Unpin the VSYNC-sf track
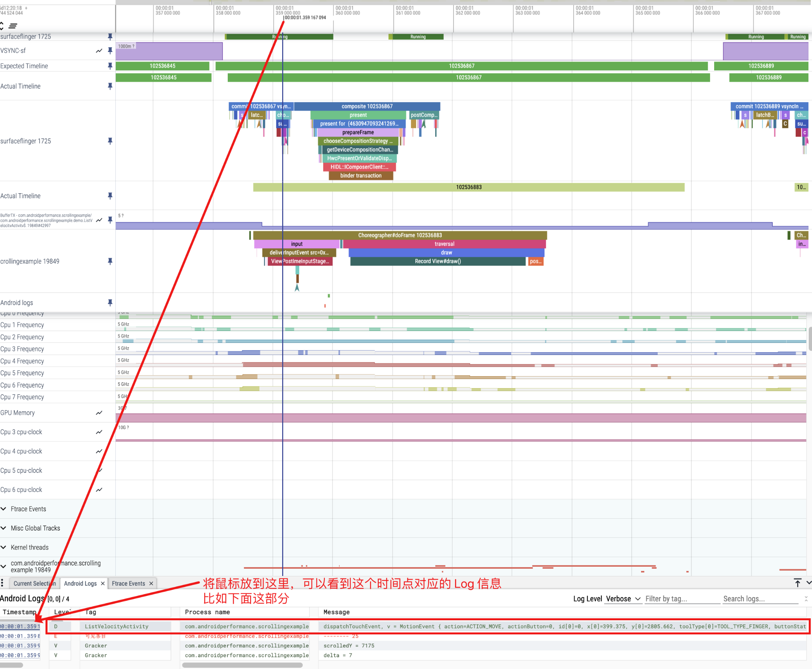This screenshot has height=669, width=812. pos(110,50)
